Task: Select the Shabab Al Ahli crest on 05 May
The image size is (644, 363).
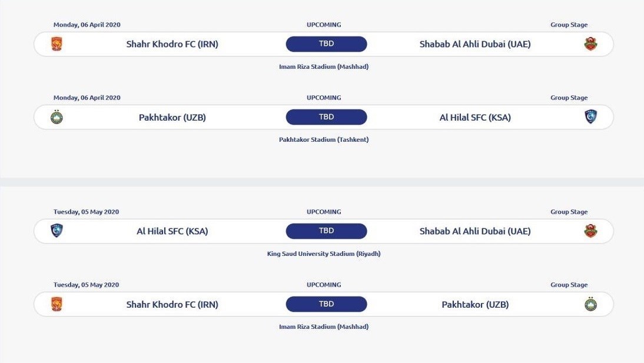Action: [591, 231]
